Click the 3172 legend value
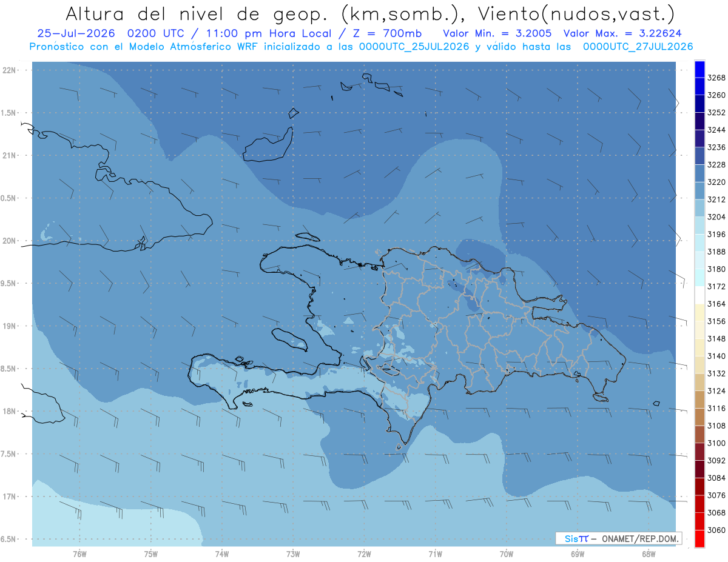Viewport: 728px width, 562px height. (x=716, y=287)
